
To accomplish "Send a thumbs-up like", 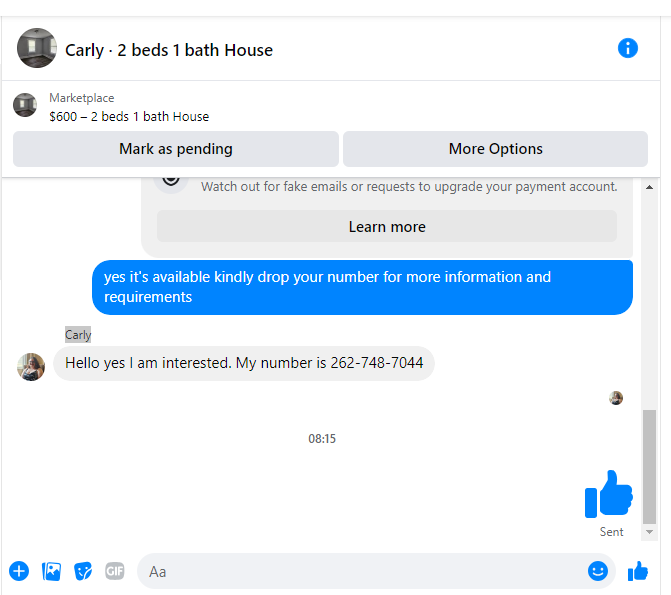I will point(638,571).
